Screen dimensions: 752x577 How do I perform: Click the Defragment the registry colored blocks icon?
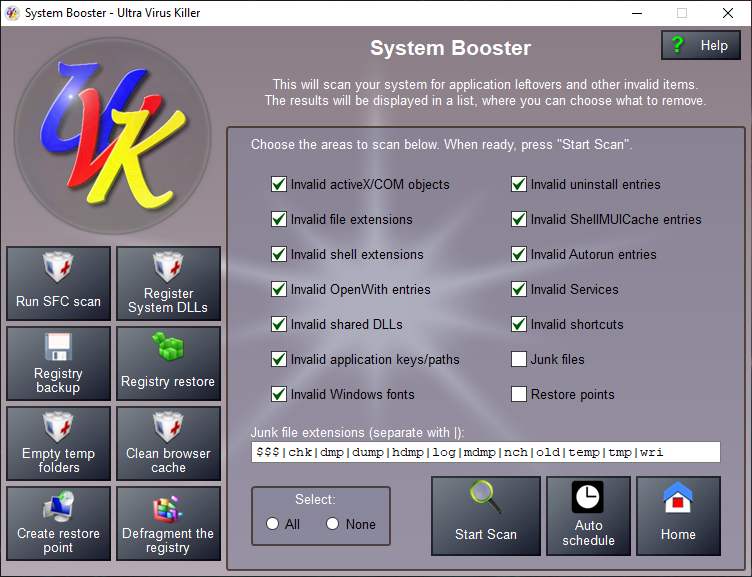pyautogui.click(x=168, y=508)
